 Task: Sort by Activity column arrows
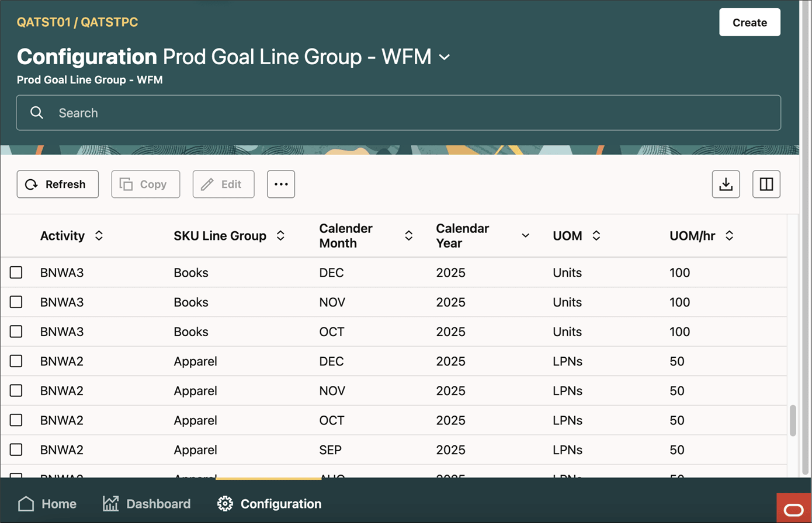coord(99,236)
